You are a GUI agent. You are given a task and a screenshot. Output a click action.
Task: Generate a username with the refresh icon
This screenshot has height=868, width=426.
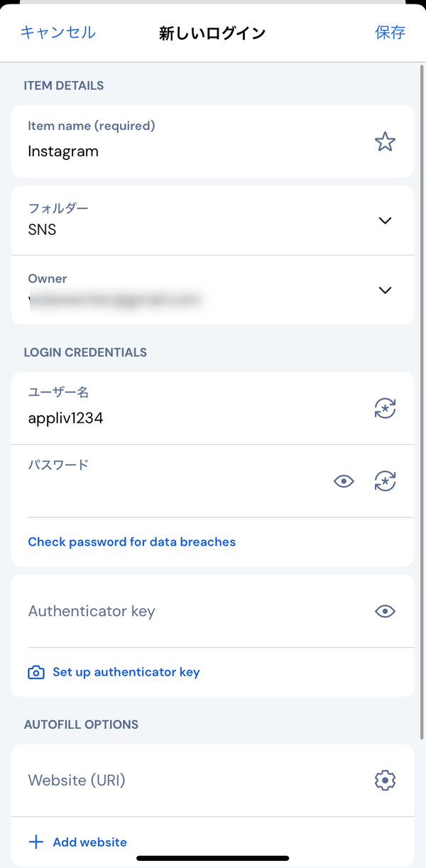coord(385,408)
